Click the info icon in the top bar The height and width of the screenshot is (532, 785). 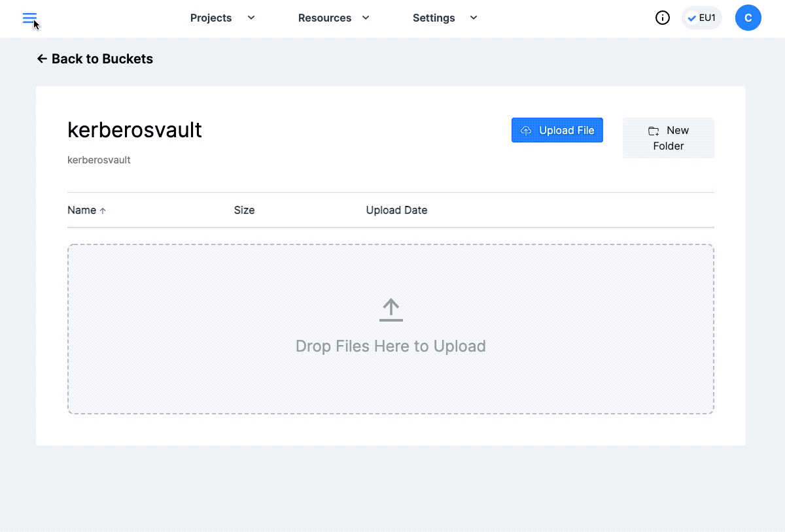pyautogui.click(x=663, y=18)
